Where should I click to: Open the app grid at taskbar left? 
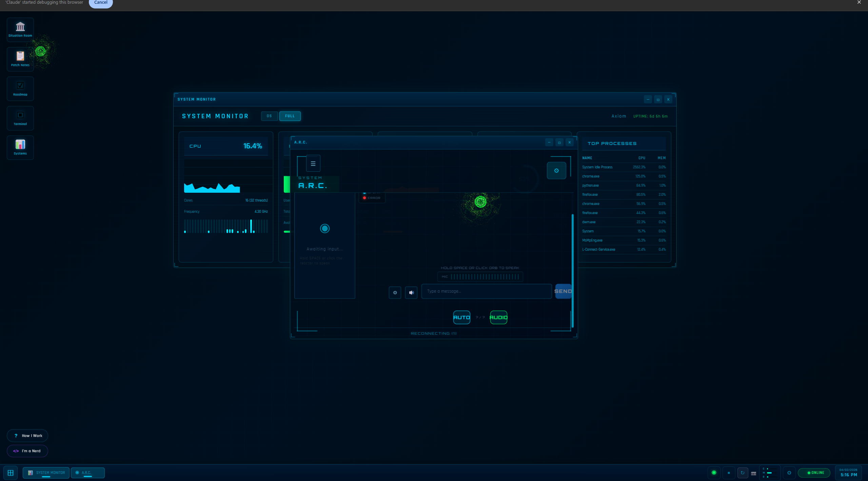[11, 473]
